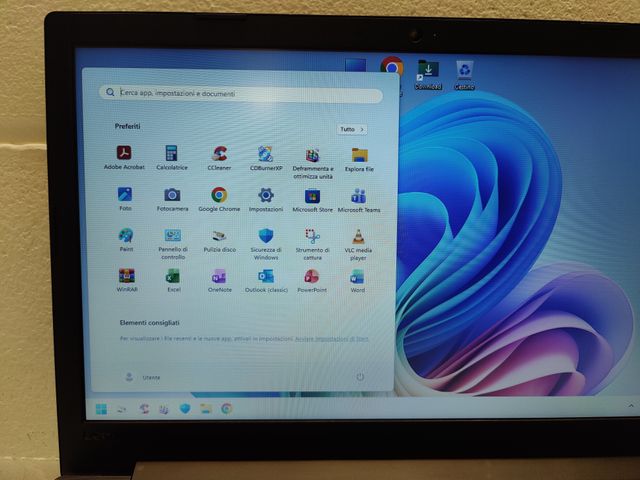Launch Google Chrome from Start menu

point(219,199)
